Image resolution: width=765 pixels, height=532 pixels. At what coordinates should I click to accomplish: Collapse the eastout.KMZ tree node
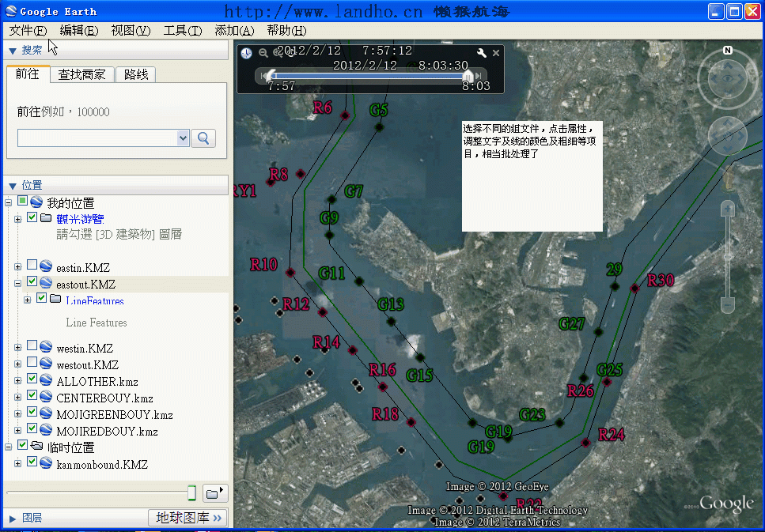[x=18, y=283]
